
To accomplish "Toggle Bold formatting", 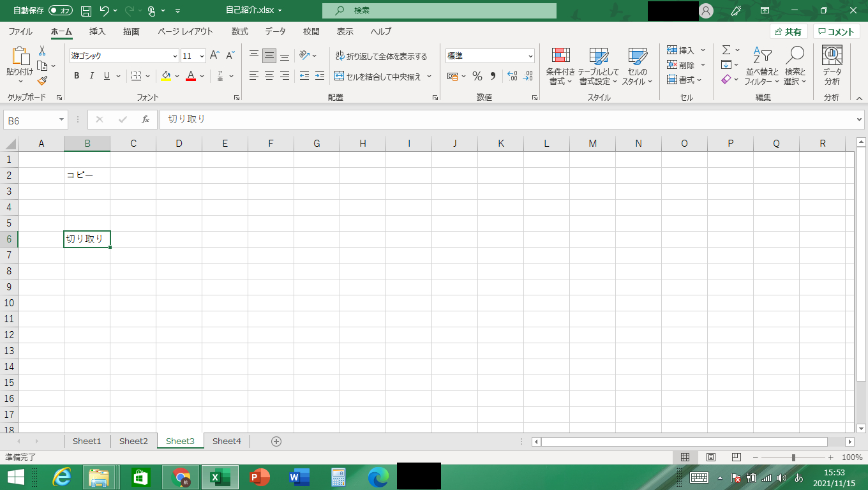I will (77, 76).
